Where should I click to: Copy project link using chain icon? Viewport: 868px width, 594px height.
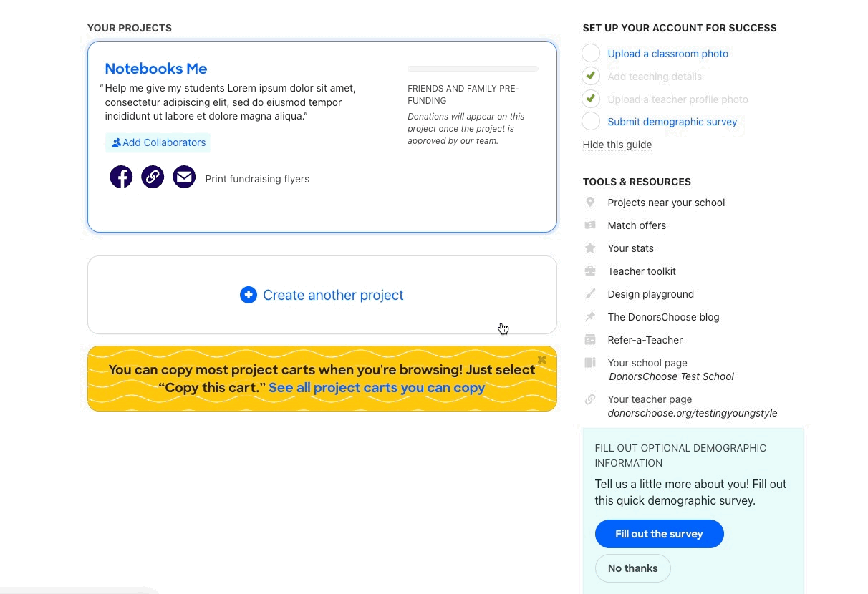click(x=153, y=177)
